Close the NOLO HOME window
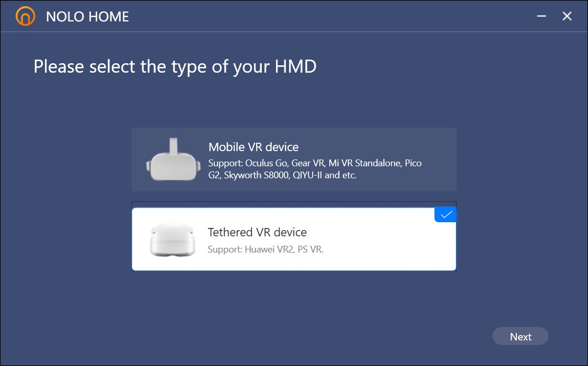The width and height of the screenshot is (588, 366). pos(567,16)
